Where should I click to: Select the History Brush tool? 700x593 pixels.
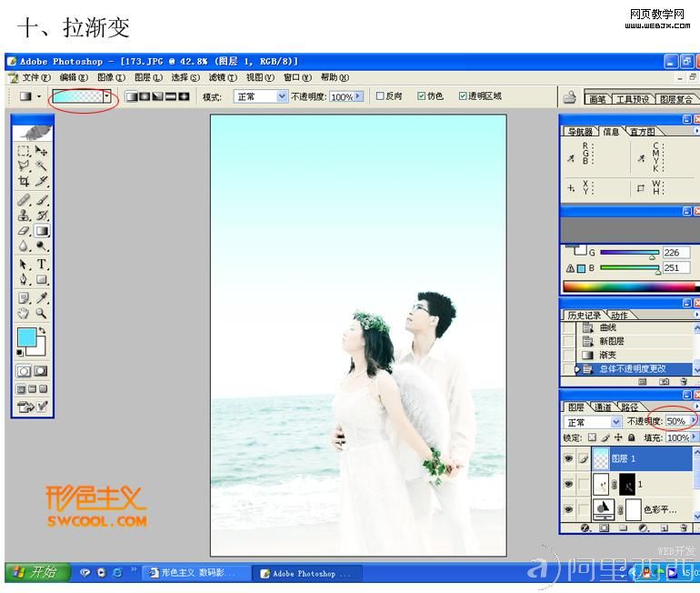[42, 216]
